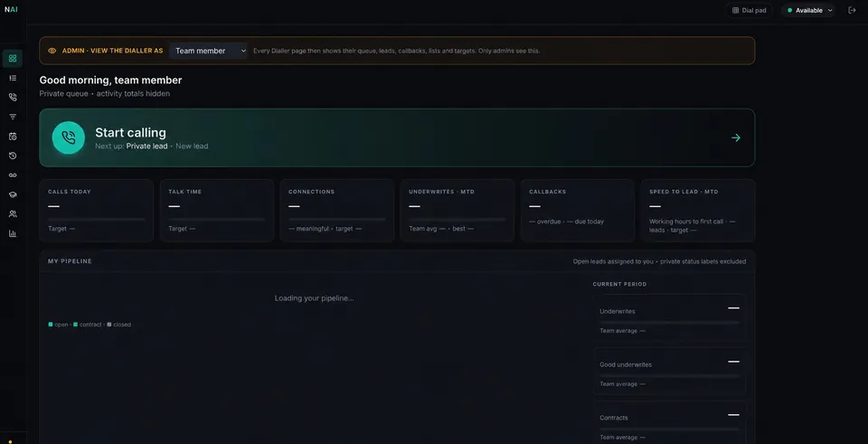Click the NAI logo
Image resolution: width=868 pixels, height=444 pixels.
(x=11, y=10)
